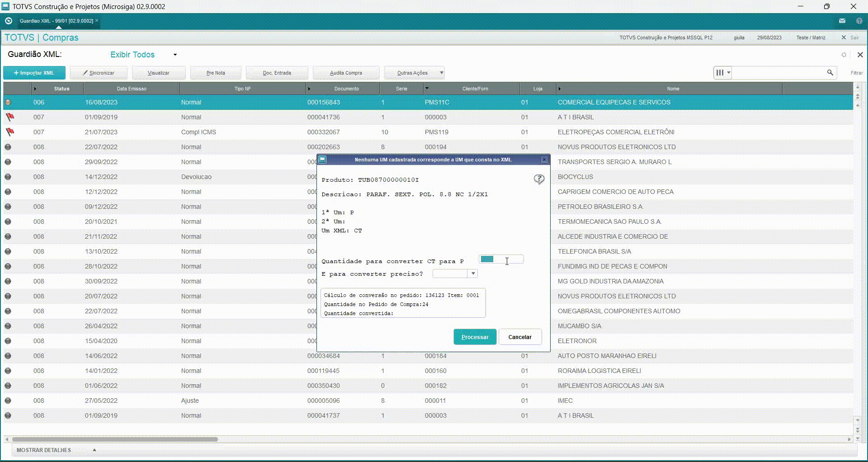Click TELEFONICA BRASIL S/A name cell
Screen dimensions: 868x462
594,251
